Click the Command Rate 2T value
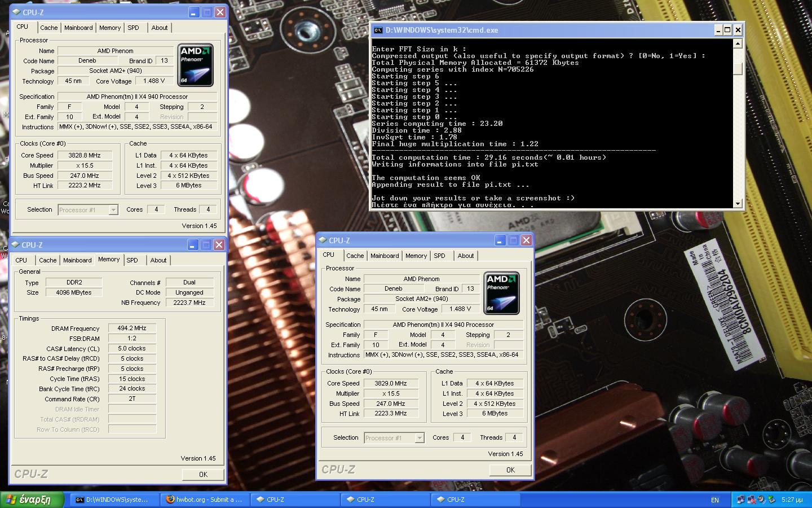This screenshot has height=508, width=812. pyautogui.click(x=132, y=398)
